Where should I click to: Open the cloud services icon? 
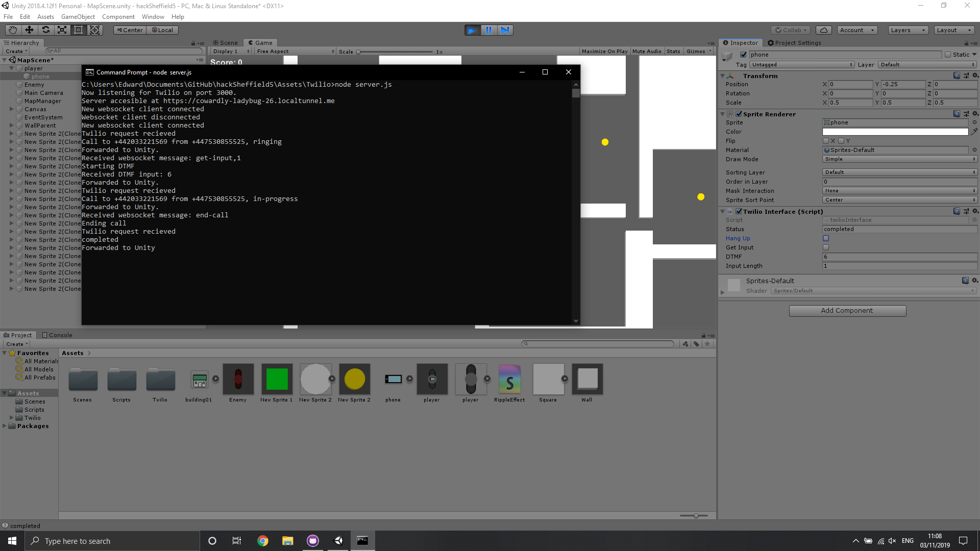point(823,30)
